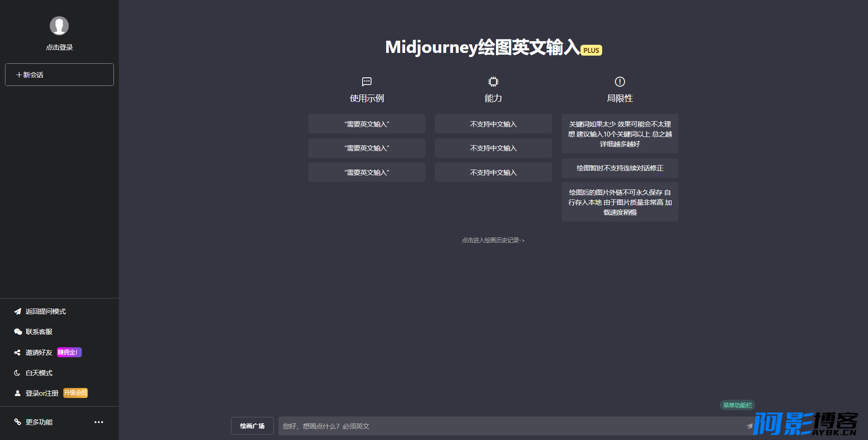Click 绘图暂时不支持连续对话修正 card
Viewport: 868px width, 440px height.
tap(620, 168)
